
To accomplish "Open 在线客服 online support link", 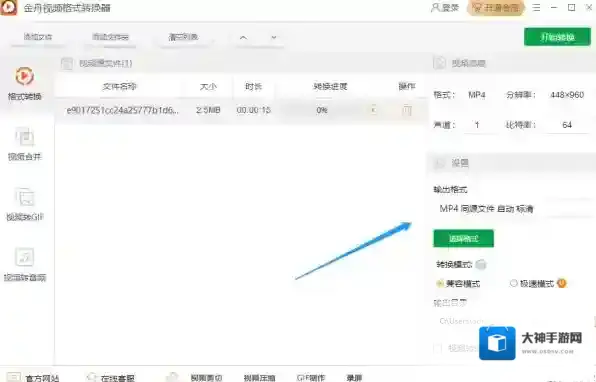I will pyautogui.click(x=117, y=378).
